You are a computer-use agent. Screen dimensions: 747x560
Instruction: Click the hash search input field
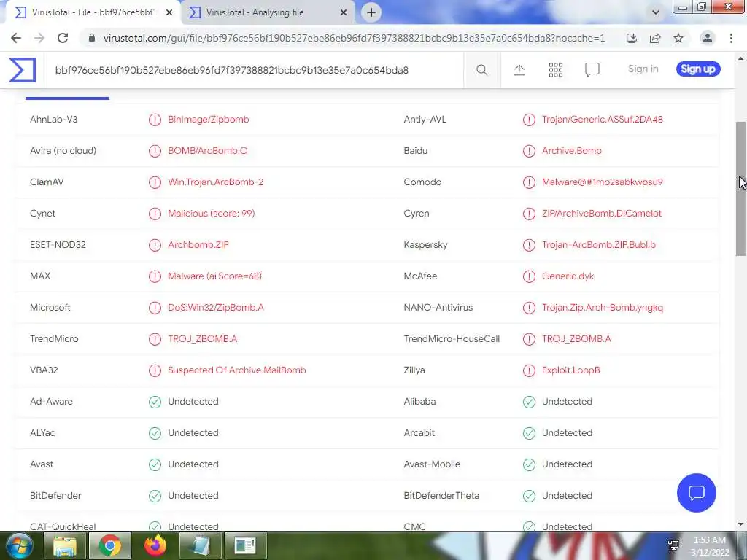pos(253,70)
